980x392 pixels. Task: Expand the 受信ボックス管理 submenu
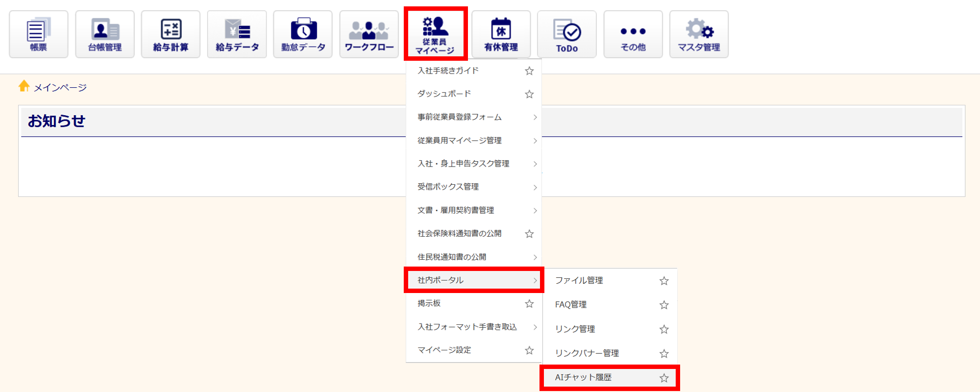click(x=535, y=187)
